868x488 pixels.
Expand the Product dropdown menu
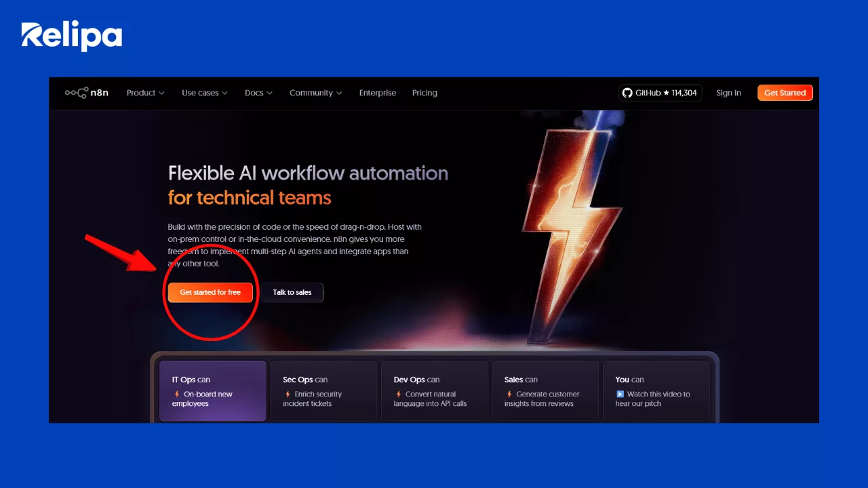pyautogui.click(x=146, y=93)
